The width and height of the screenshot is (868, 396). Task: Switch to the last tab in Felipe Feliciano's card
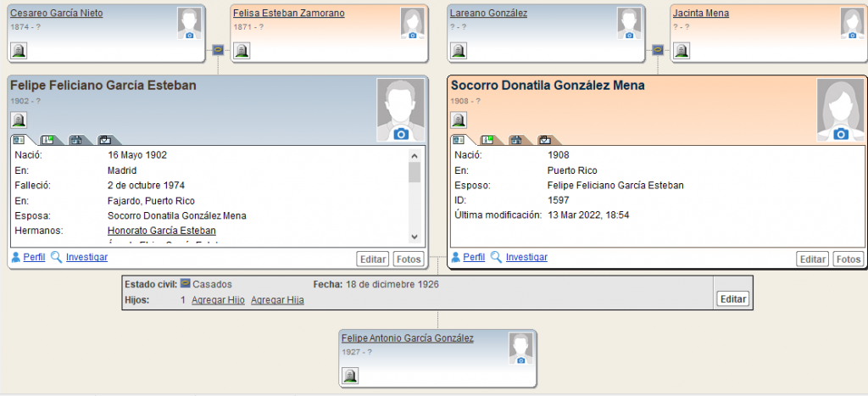[x=106, y=140]
